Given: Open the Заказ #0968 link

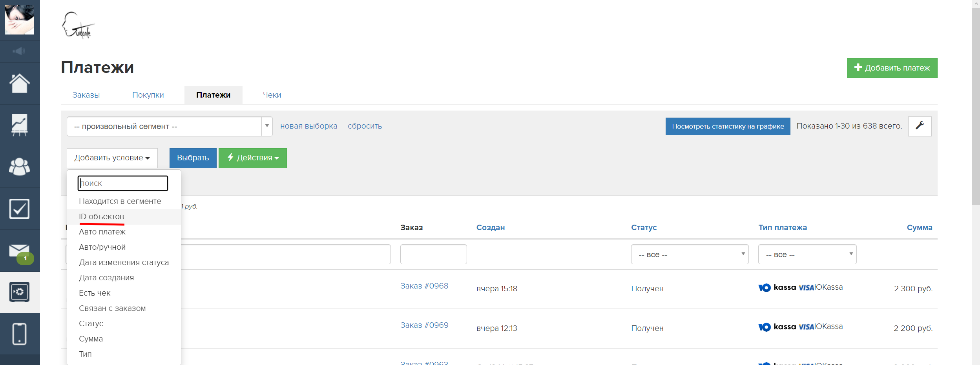Looking at the screenshot, I should coord(424,286).
